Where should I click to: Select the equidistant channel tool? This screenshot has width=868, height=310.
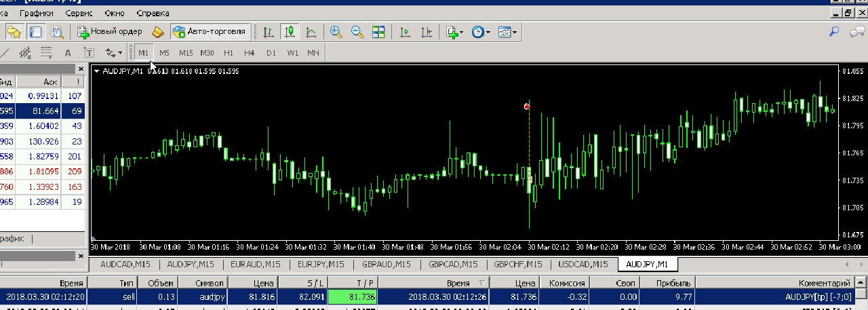pos(26,52)
